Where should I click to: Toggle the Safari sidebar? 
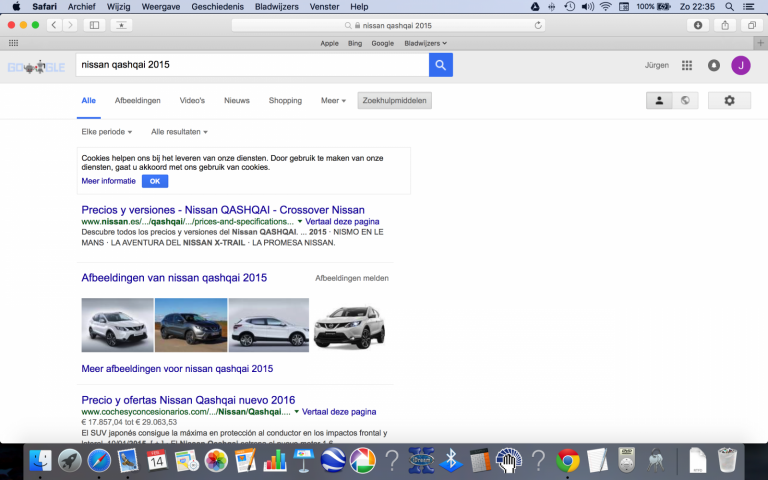click(x=95, y=25)
